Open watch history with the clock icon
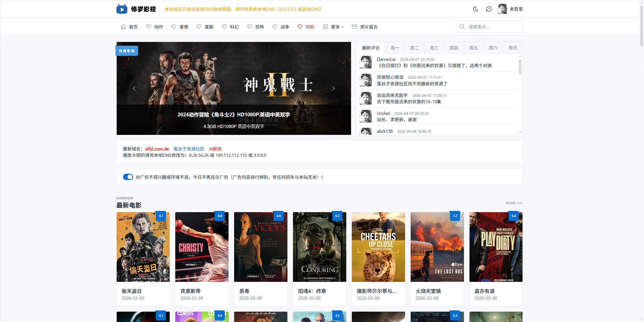The image size is (644, 322). [x=489, y=9]
